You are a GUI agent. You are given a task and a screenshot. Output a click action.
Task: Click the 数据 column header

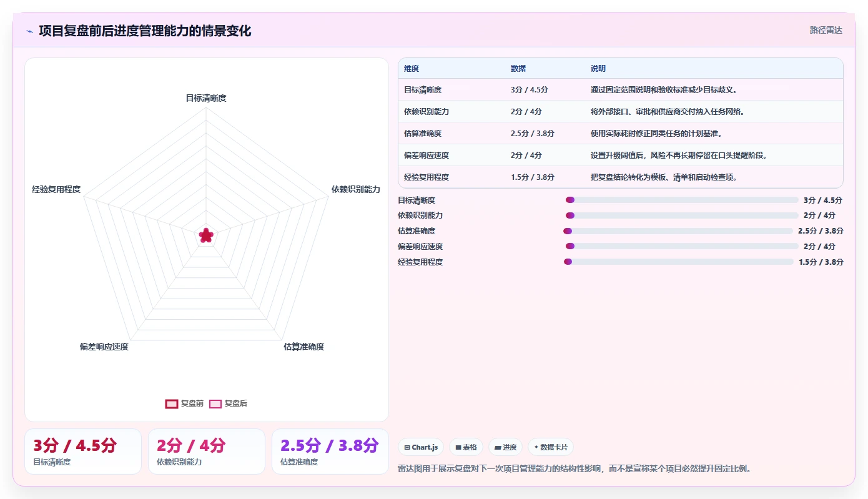click(x=518, y=69)
